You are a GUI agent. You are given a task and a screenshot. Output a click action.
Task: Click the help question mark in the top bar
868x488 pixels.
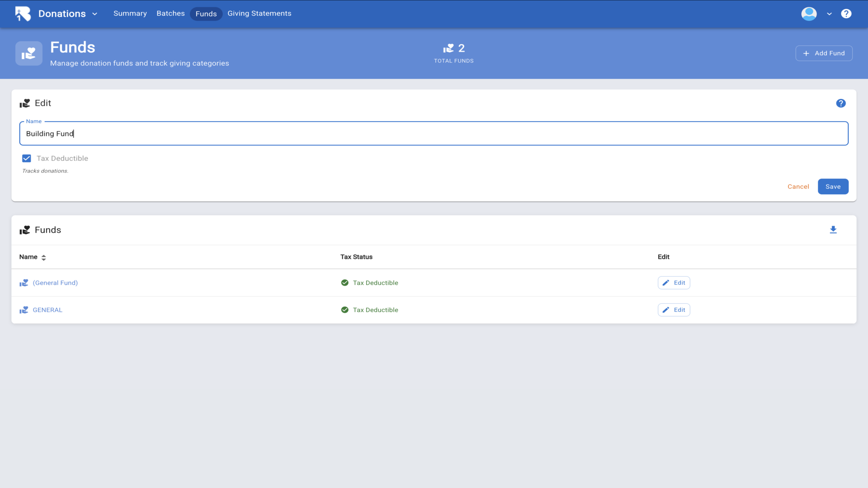coord(846,14)
